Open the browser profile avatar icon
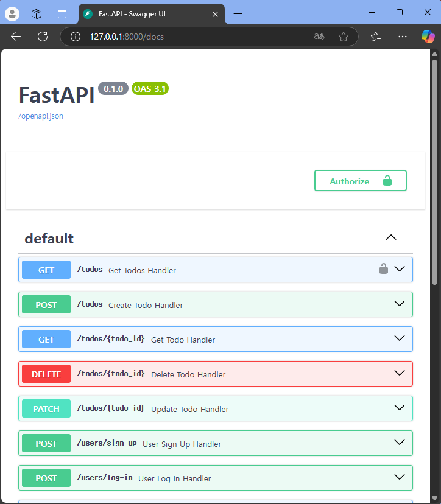441x504 pixels. [x=12, y=14]
